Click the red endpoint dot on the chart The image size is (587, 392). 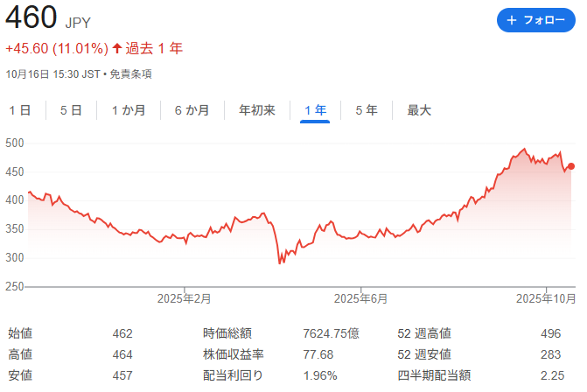coord(571,166)
